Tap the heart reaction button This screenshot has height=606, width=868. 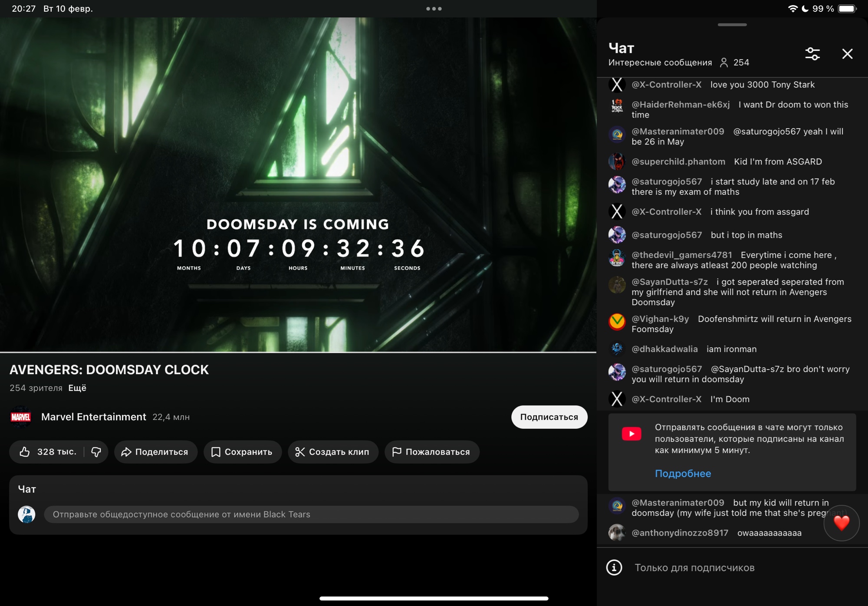(x=841, y=523)
